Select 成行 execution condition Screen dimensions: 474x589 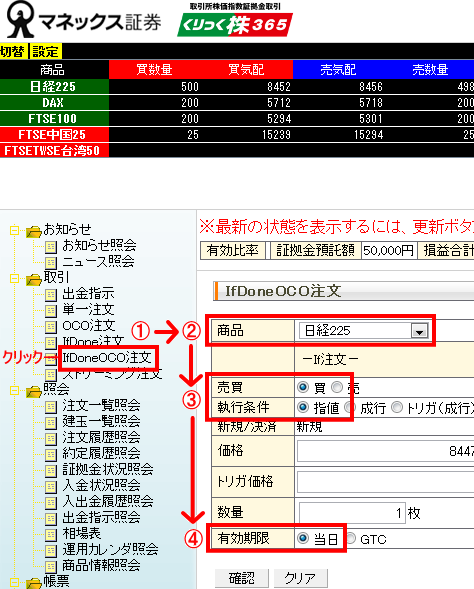pyautogui.click(x=350, y=407)
